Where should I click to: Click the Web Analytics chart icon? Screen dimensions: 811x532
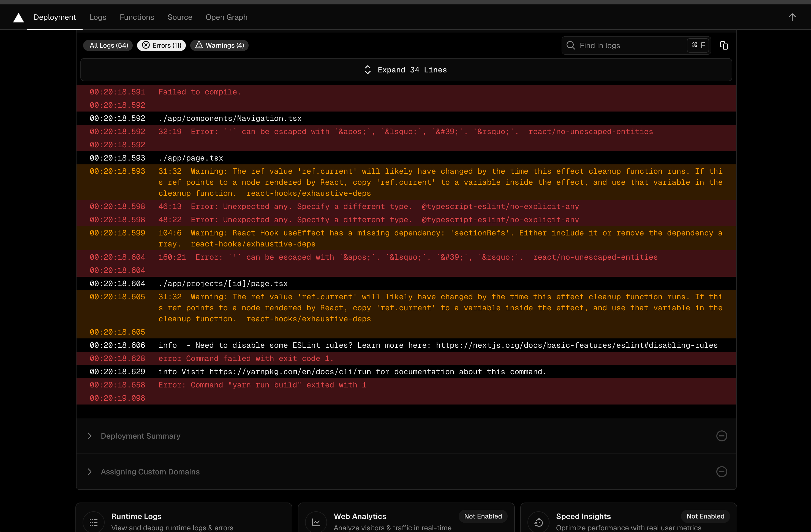click(316, 522)
